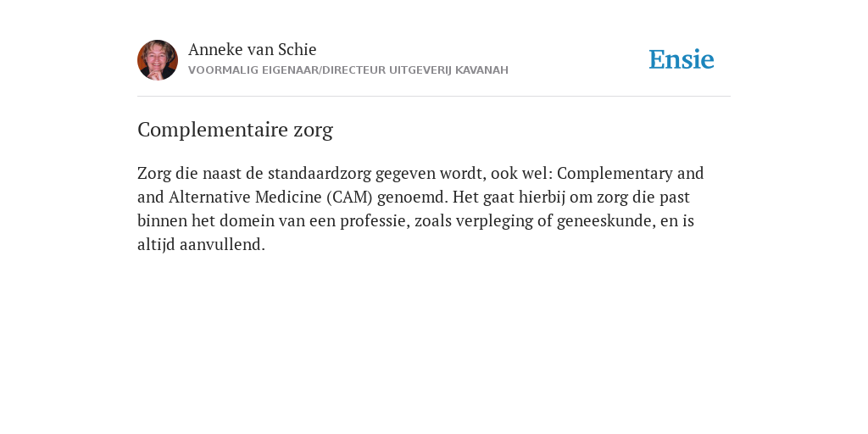The image size is (868, 434).
Task: Click the 'Complementaire zorg' heading
Action: click(236, 130)
